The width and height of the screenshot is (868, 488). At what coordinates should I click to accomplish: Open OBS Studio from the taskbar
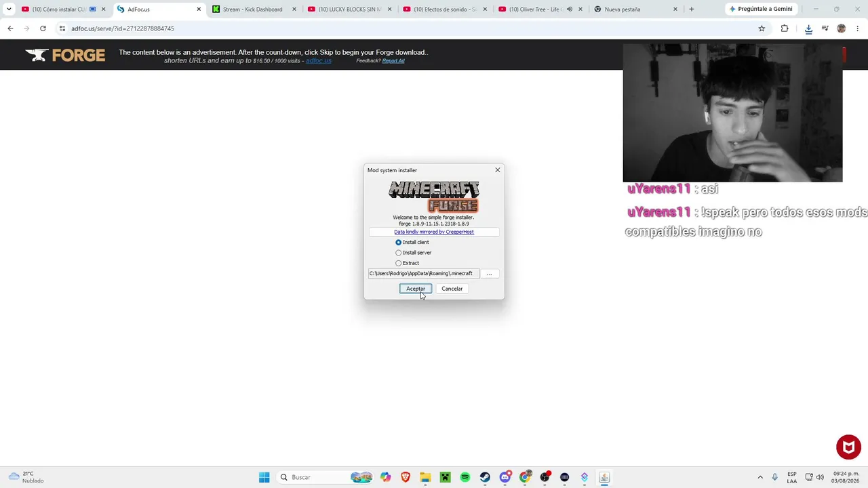click(x=545, y=477)
